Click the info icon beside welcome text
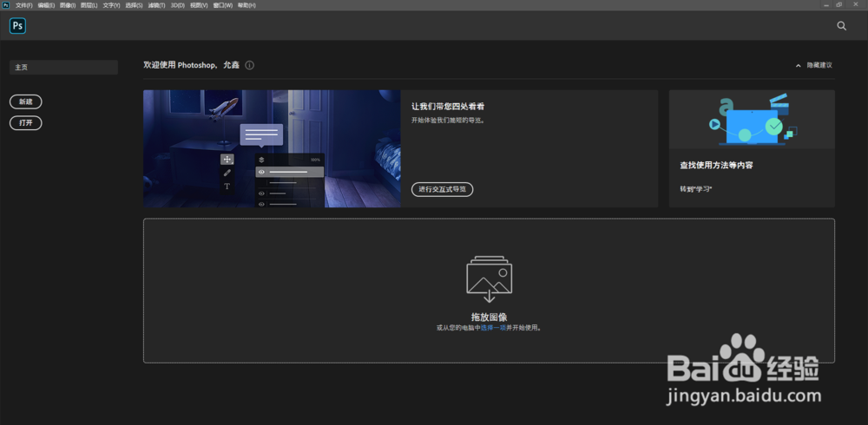This screenshot has height=425, width=868. tap(250, 65)
